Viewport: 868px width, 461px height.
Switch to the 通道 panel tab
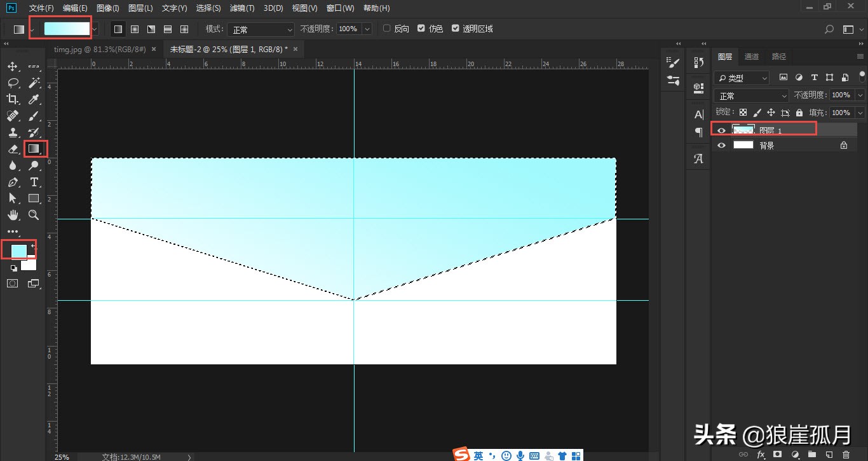[752, 57]
